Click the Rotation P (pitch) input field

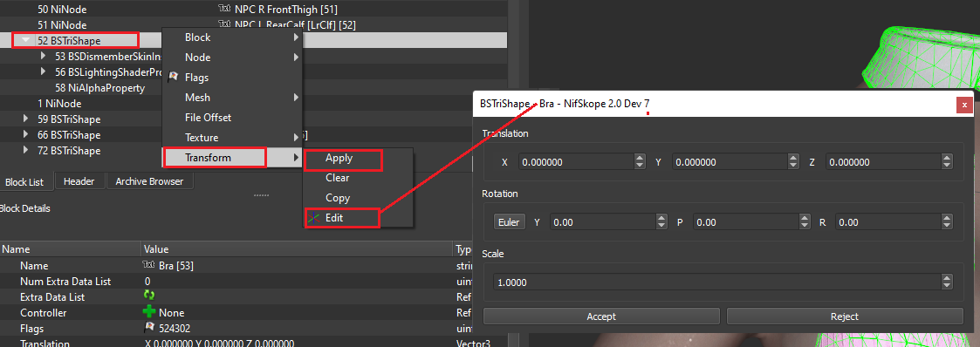coord(745,221)
